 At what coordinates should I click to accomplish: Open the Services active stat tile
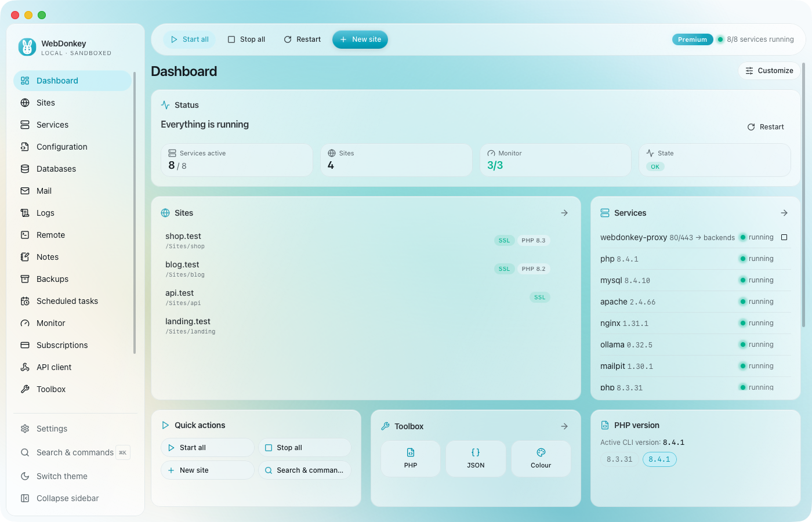(237, 160)
